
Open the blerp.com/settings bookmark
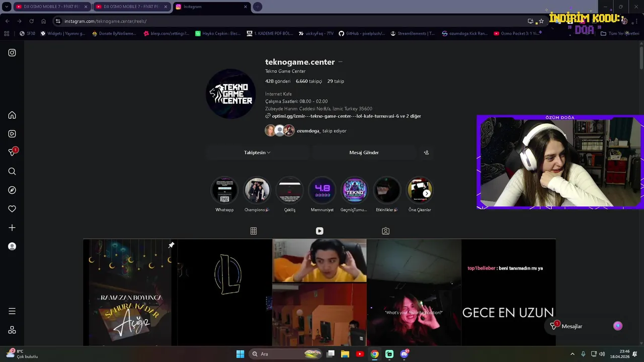tap(167, 34)
